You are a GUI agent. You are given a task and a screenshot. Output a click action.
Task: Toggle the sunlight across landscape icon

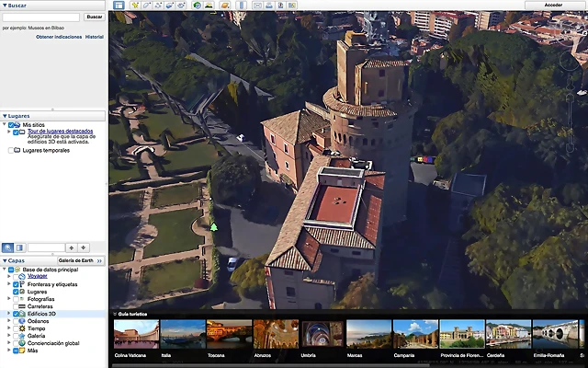pyautogui.click(x=209, y=6)
